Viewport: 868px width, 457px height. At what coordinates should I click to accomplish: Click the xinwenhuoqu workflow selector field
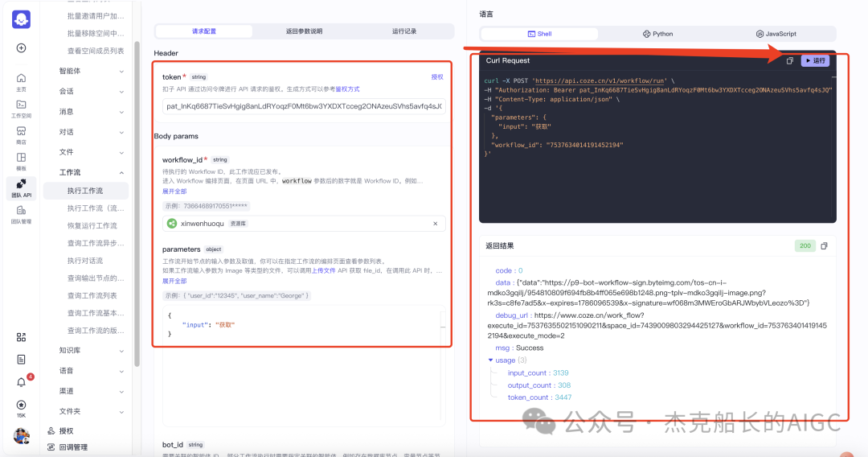(304, 224)
